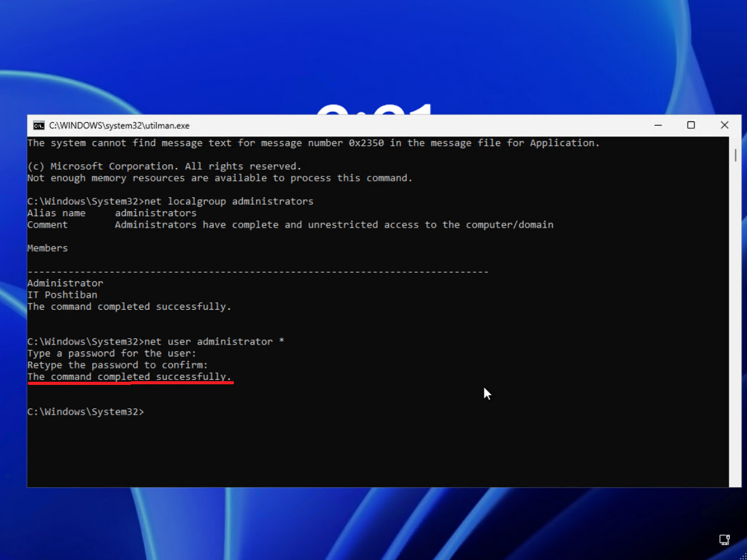Click the title bar text C:\WINDOWS\system32\utilman.exe

(119, 126)
